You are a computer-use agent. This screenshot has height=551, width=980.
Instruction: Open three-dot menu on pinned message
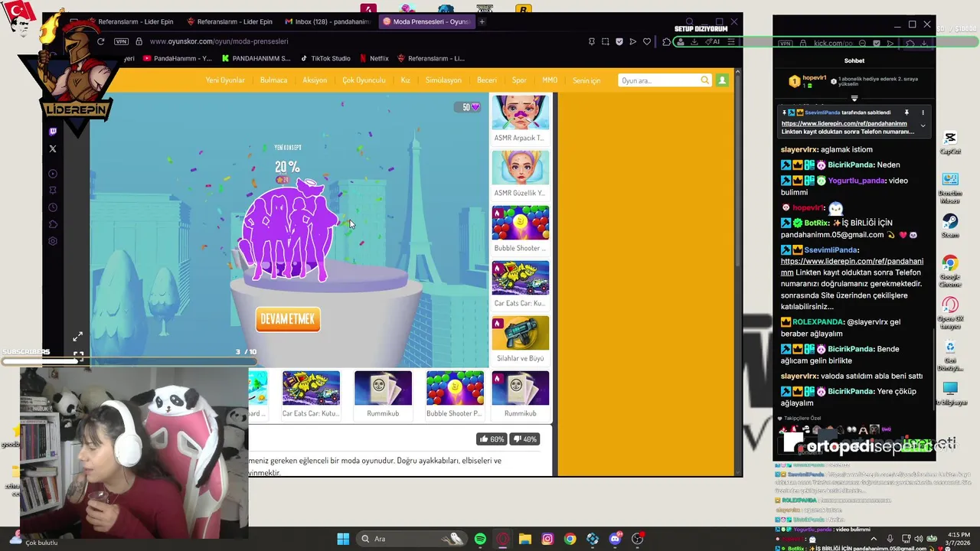pos(923,112)
